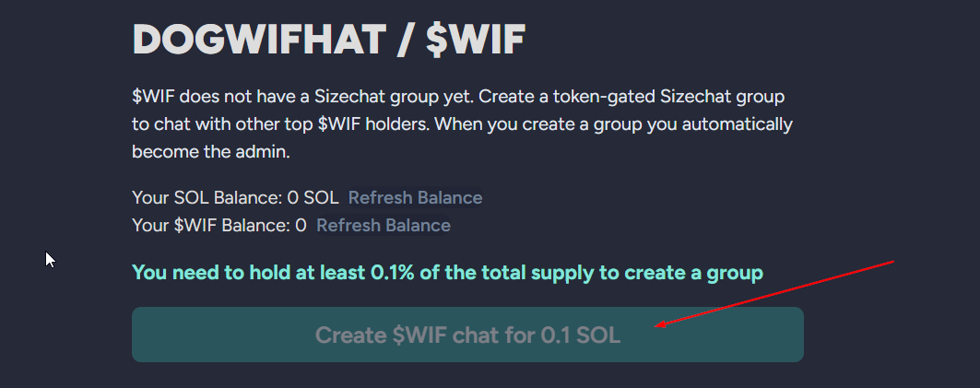
Task: Refresh the $WIF balance
Action: (384, 226)
